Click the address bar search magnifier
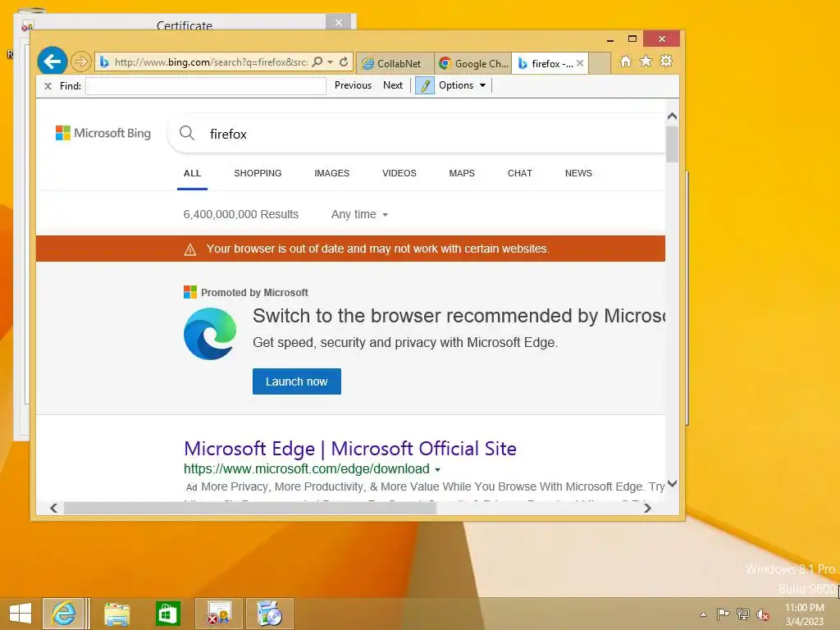Screen dimensions: 840x630 pos(317,62)
